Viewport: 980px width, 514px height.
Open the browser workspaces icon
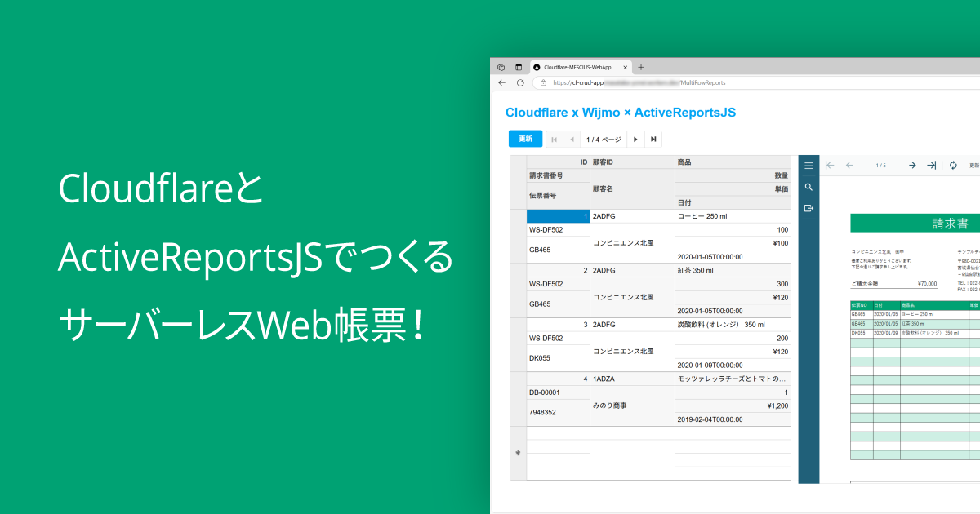pyautogui.click(x=501, y=67)
